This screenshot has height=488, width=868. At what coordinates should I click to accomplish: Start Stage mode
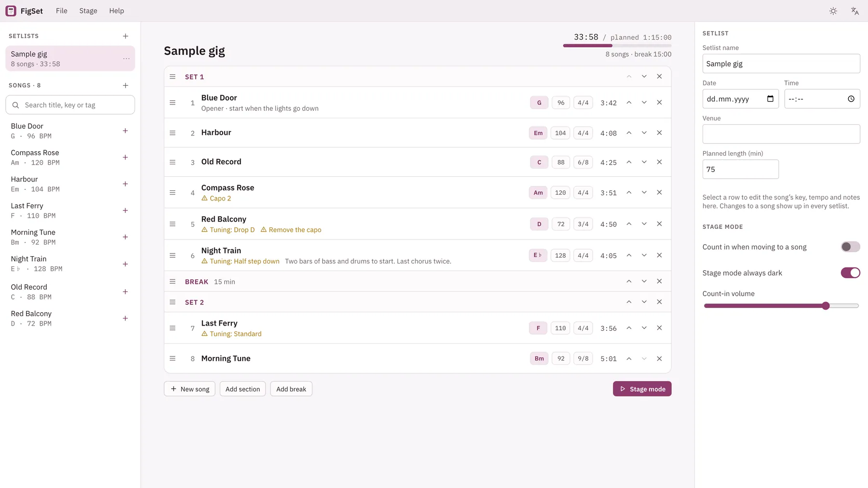(642, 389)
